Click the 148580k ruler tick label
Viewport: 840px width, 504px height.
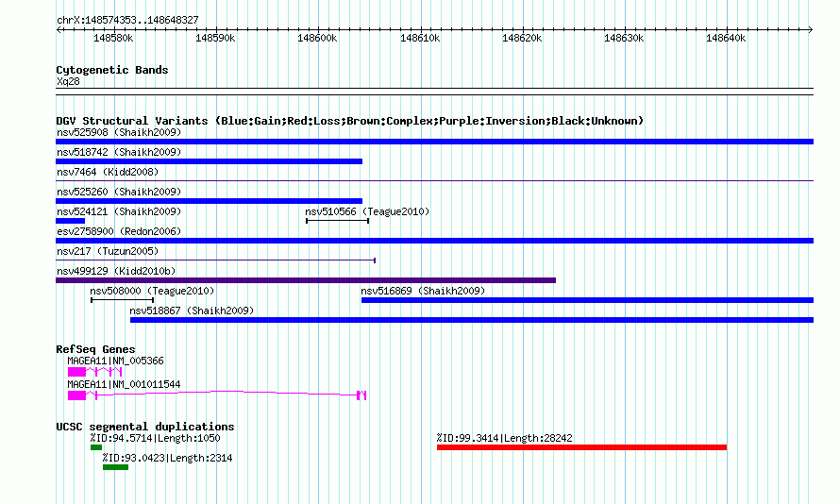point(113,39)
